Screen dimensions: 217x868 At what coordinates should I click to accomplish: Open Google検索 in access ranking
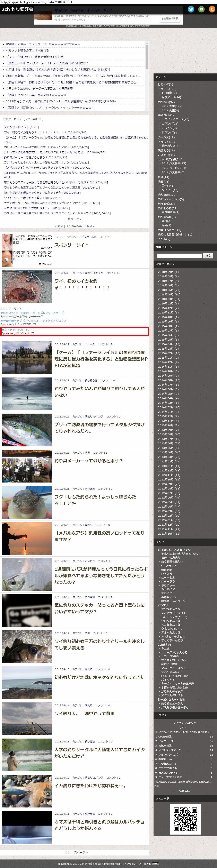[165, 736]
